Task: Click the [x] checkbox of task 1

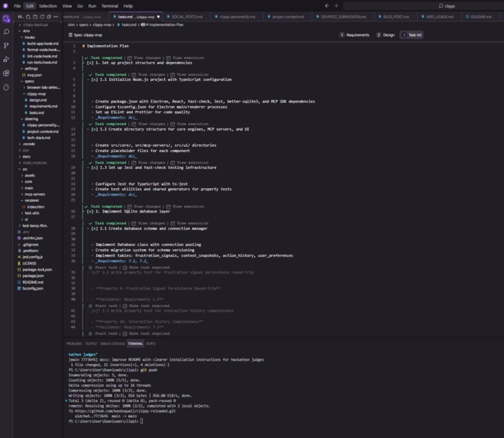Action: [90, 63]
